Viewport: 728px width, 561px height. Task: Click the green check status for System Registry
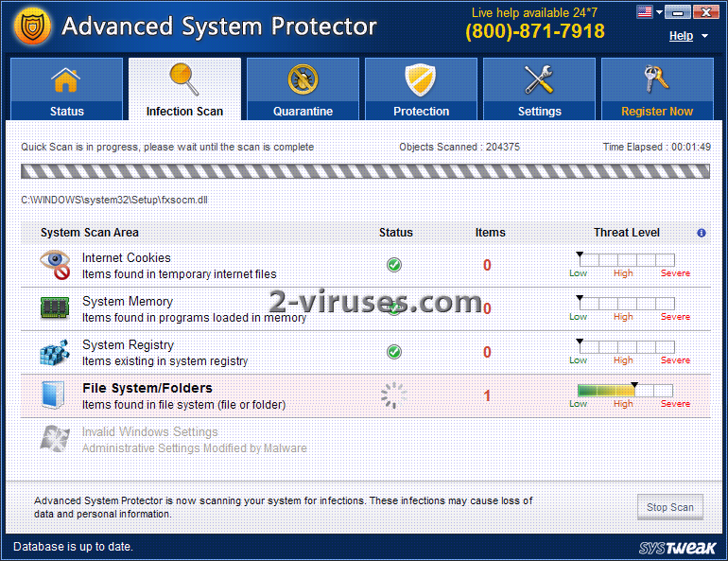coord(394,352)
